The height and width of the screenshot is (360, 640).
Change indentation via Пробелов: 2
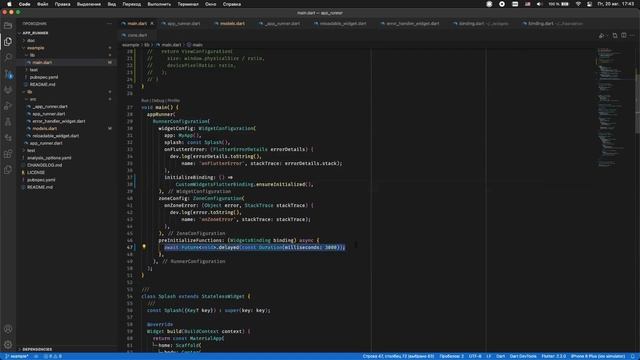tap(451, 356)
